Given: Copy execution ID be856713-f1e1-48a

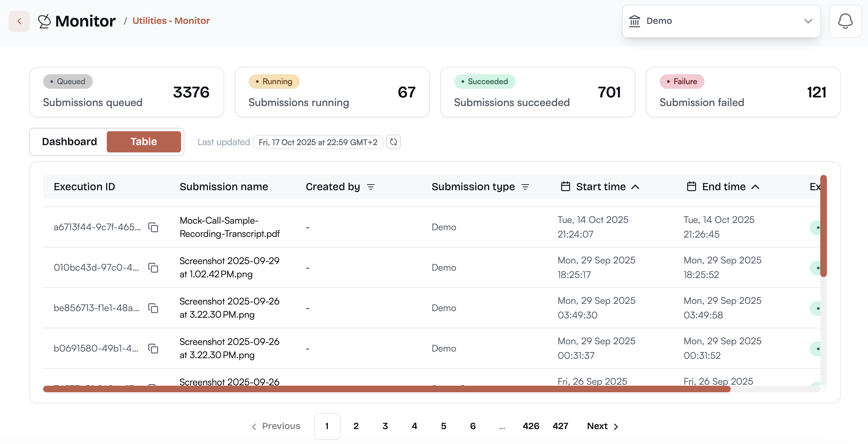Looking at the screenshot, I should 153,308.
